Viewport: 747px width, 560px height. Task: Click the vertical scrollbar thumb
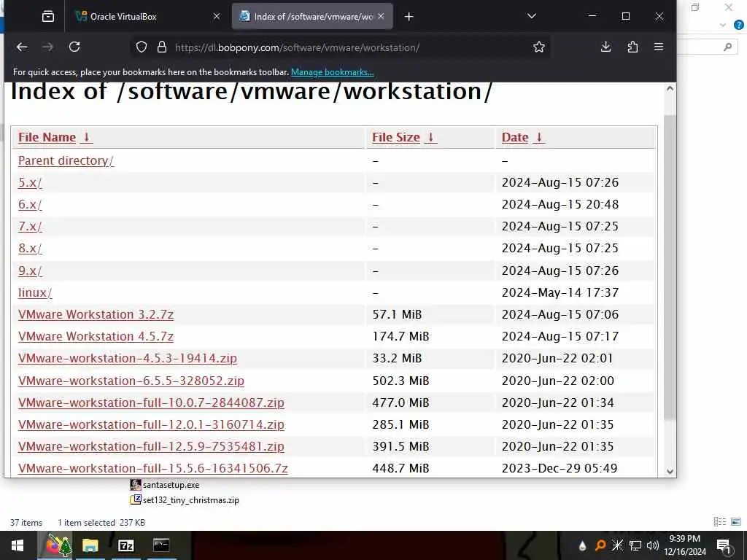[670, 267]
